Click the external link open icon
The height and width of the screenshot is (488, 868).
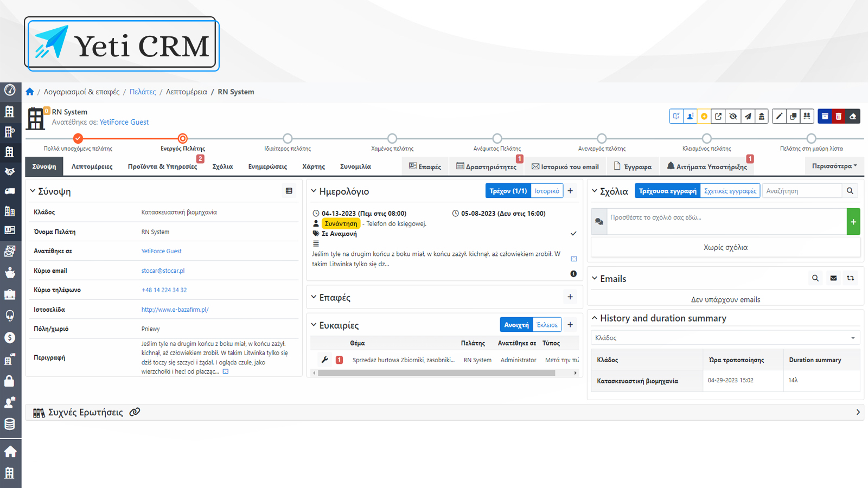[718, 116]
